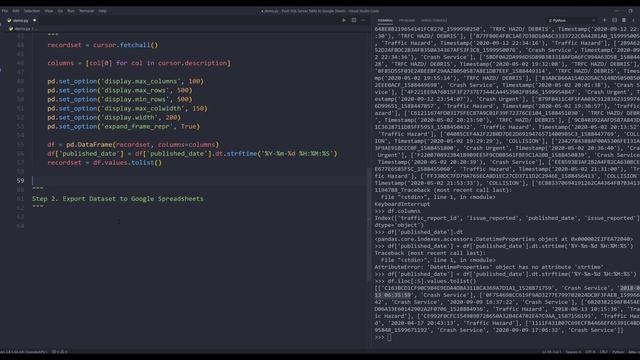Click 'Step 2. Export Dataset to Google Spreadsheets' comment

click(x=118, y=199)
